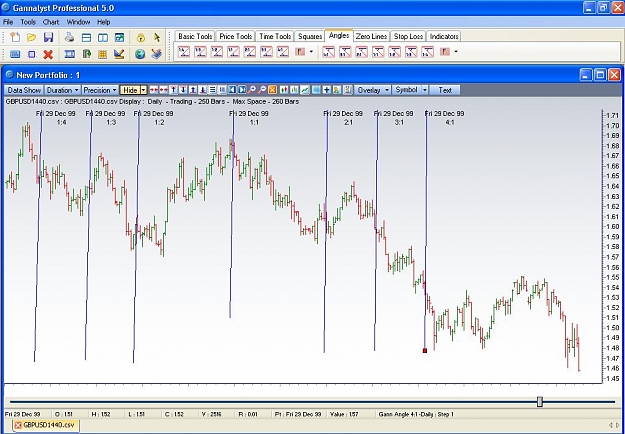Image resolution: width=625 pixels, height=434 pixels.
Task: Open the Symbol dropdown
Action: [411, 90]
